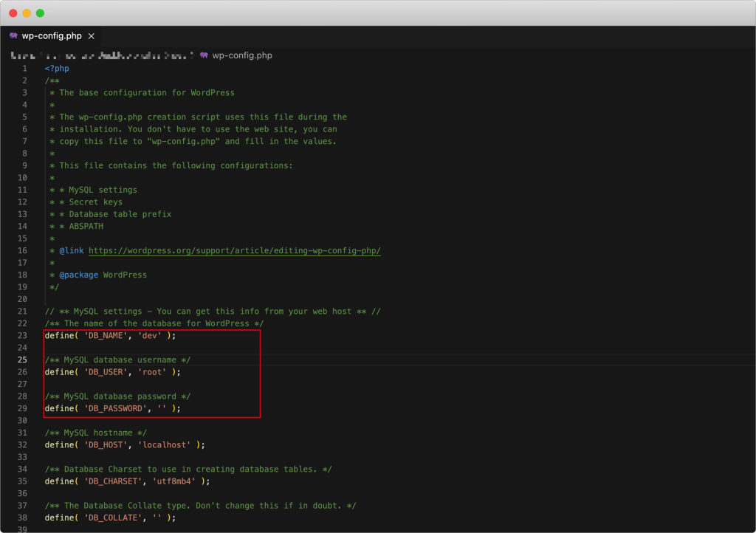Open the wp-config.php breadcrumb item
756x533 pixels.
(x=241, y=55)
